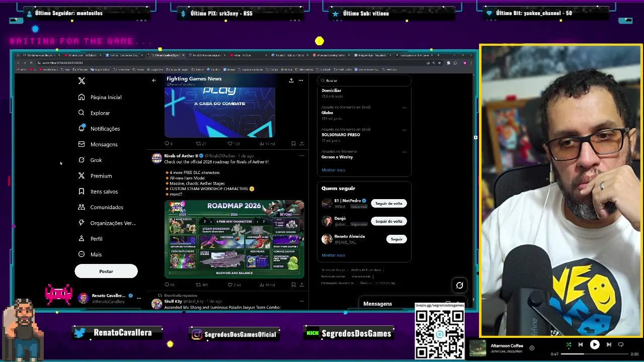644x362 pixels.
Task: Toggle shuffle in the music player
Action: (569, 345)
